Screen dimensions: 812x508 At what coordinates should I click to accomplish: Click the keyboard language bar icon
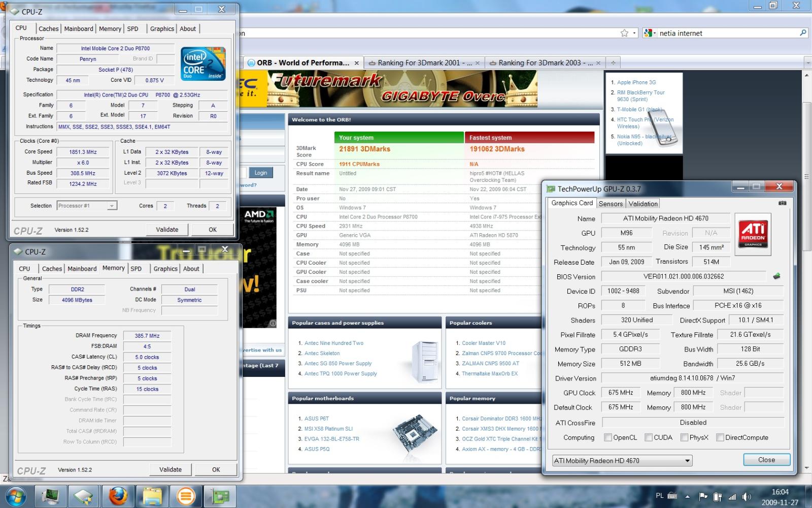coord(672,496)
